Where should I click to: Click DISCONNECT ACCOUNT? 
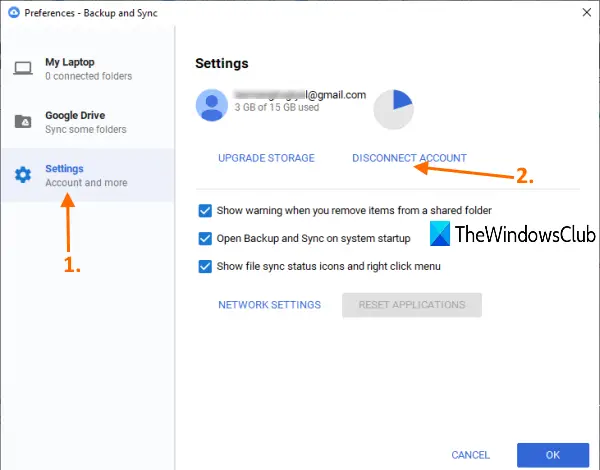click(409, 158)
